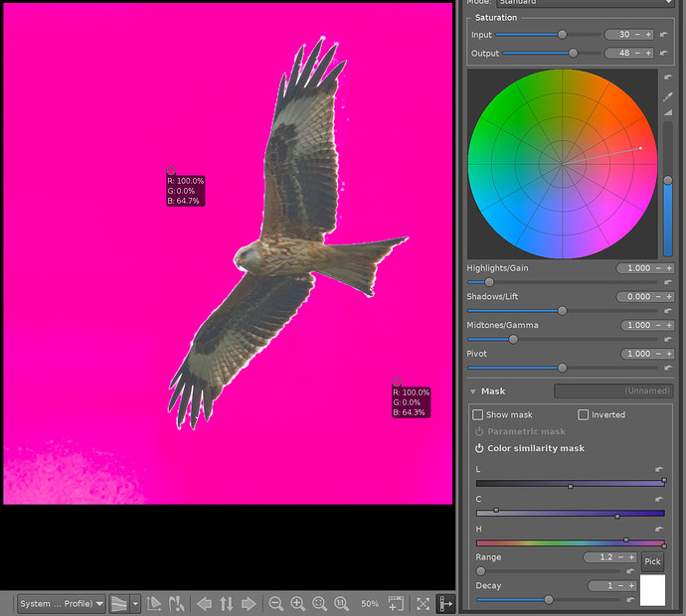Open a new detail window
This screenshot has height=616, width=686.
[x=396, y=604]
